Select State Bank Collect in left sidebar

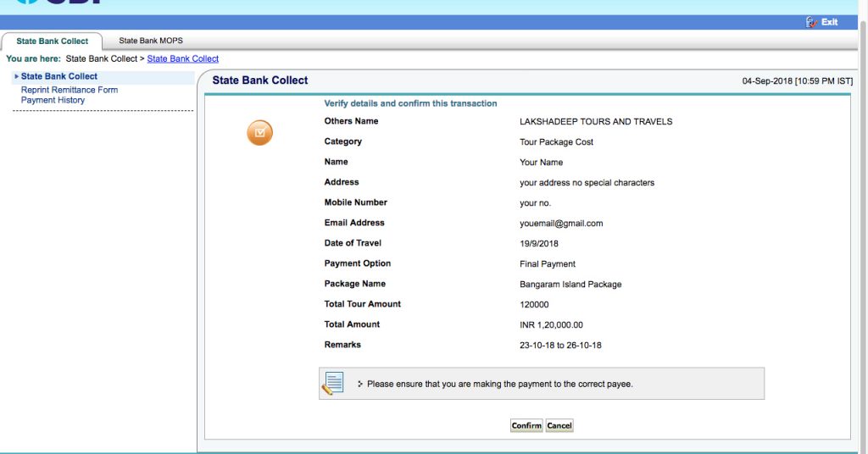click(x=59, y=76)
